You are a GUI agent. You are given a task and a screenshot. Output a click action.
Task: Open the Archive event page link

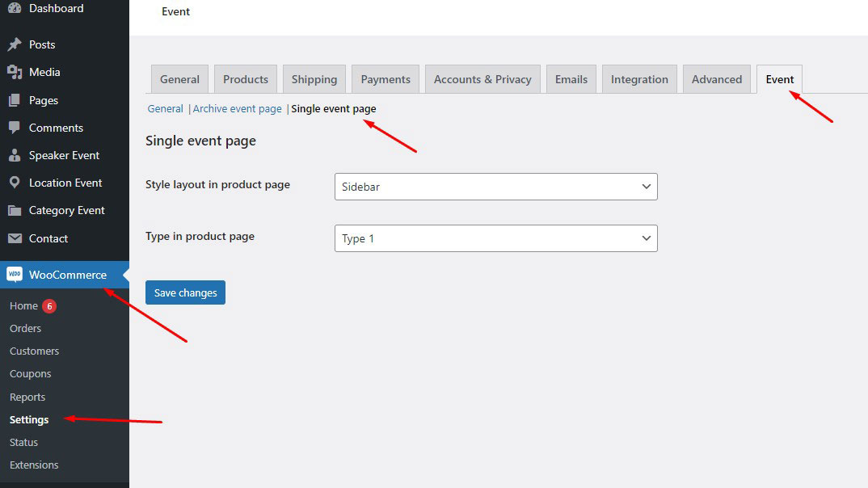click(x=237, y=108)
